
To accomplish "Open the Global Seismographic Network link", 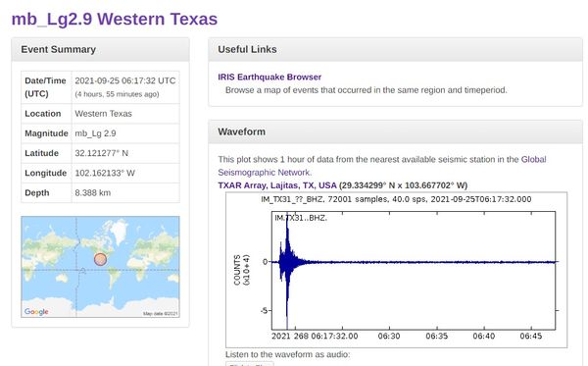I will [x=382, y=166].
